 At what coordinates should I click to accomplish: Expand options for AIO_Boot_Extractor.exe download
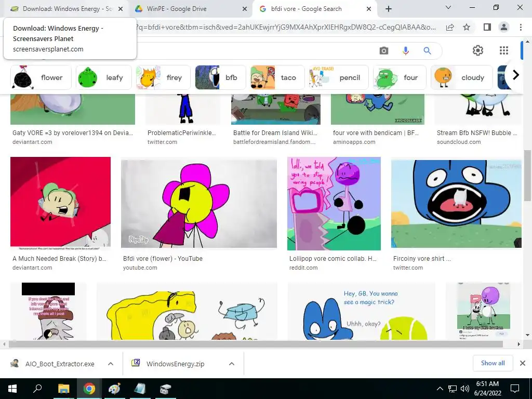click(111, 364)
